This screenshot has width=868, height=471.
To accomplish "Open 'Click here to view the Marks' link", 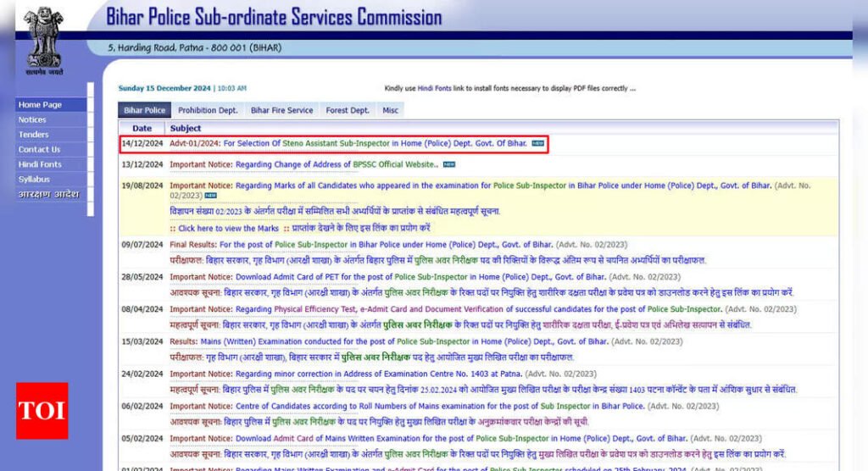I will pos(228,228).
